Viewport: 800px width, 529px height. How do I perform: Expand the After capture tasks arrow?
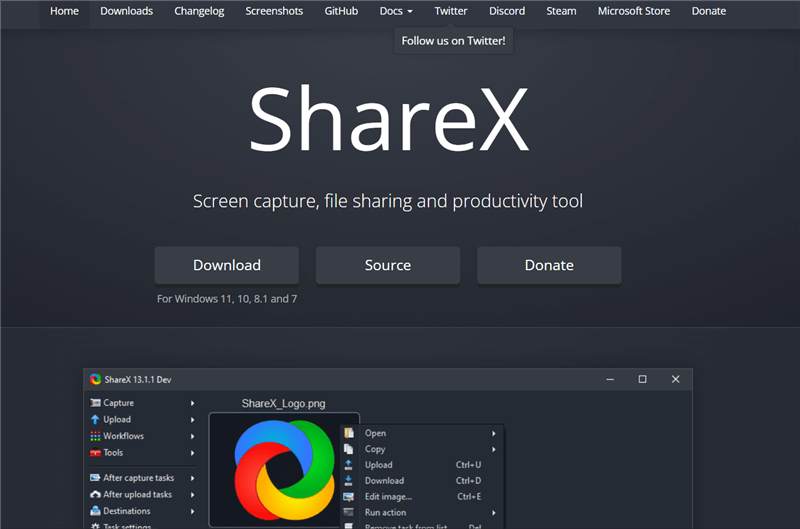click(x=192, y=478)
